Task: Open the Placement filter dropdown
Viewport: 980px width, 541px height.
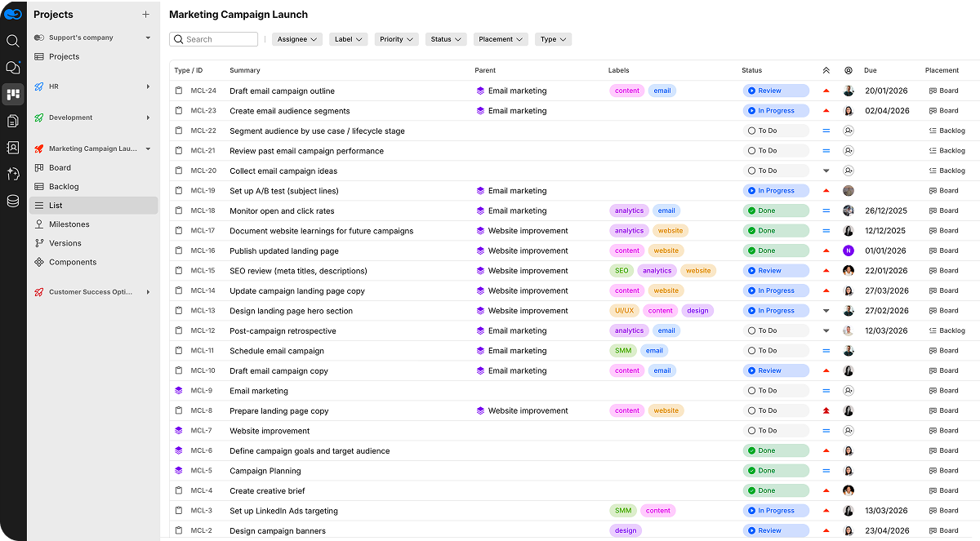Action: pos(501,39)
